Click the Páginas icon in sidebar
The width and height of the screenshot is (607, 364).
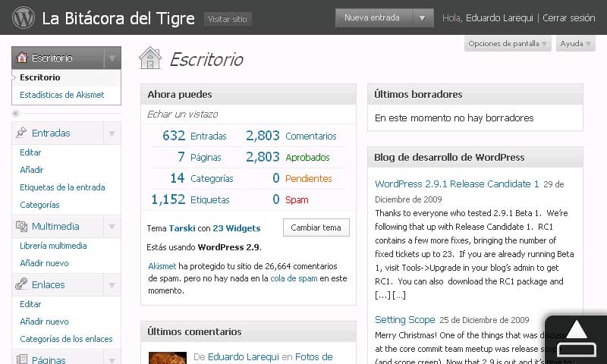pos(21,359)
